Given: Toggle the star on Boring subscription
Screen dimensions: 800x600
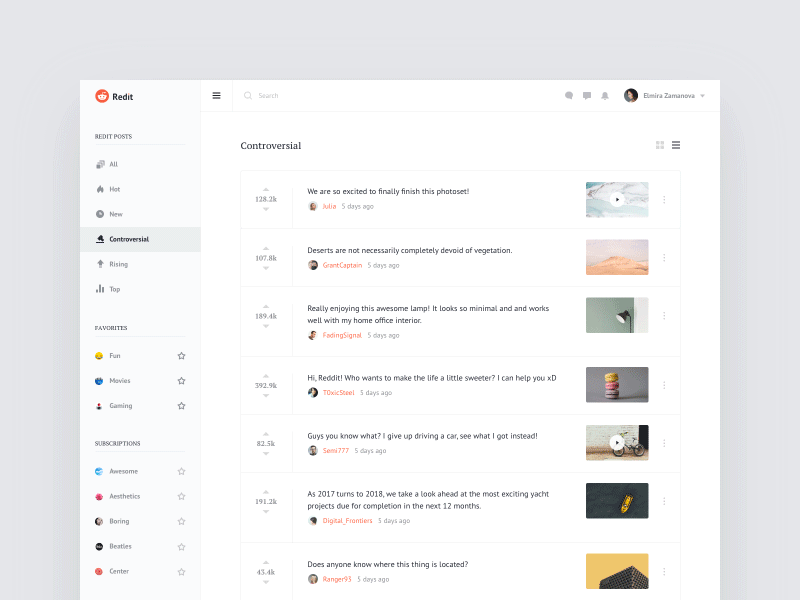Looking at the screenshot, I should (x=181, y=520).
